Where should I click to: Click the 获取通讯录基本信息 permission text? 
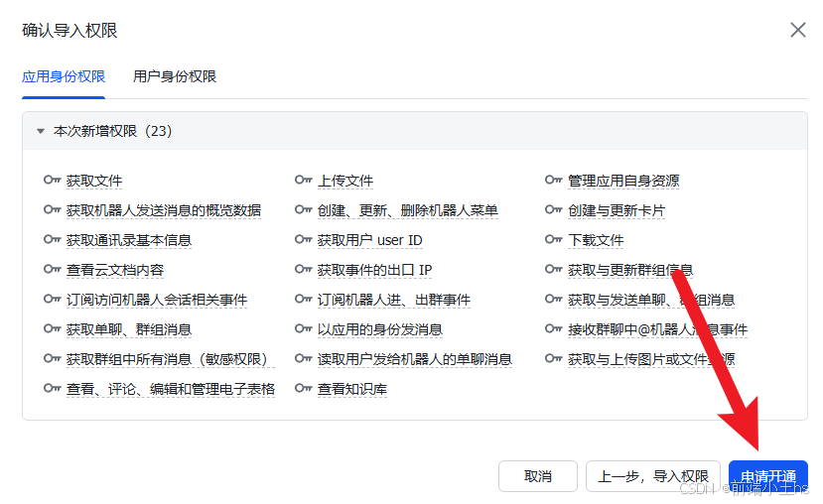[129, 241]
